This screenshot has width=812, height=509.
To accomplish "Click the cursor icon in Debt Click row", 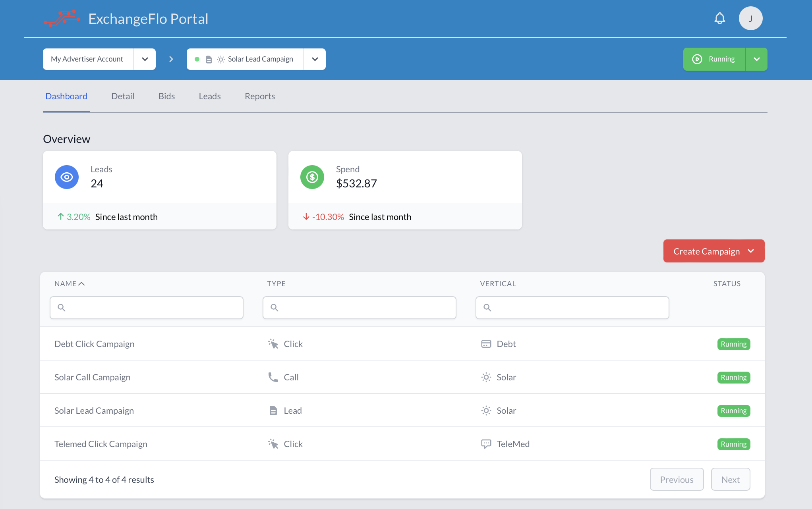I will (x=273, y=344).
